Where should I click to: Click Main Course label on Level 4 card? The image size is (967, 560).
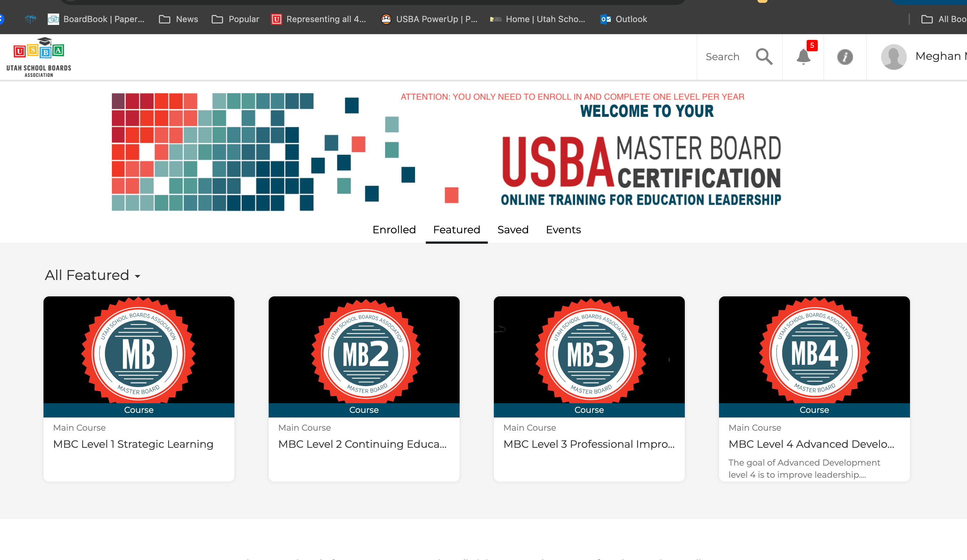755,427
